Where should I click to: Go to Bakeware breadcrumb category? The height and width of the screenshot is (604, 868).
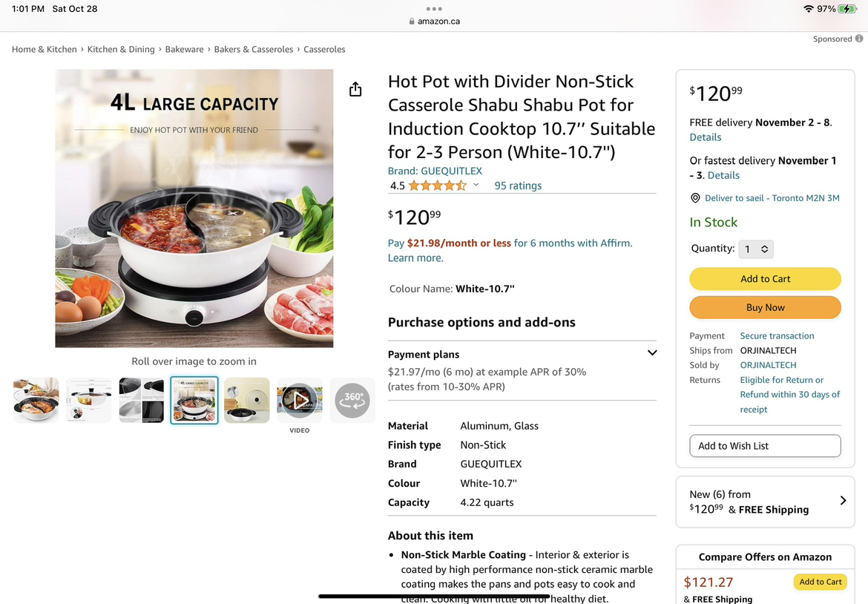tap(184, 49)
